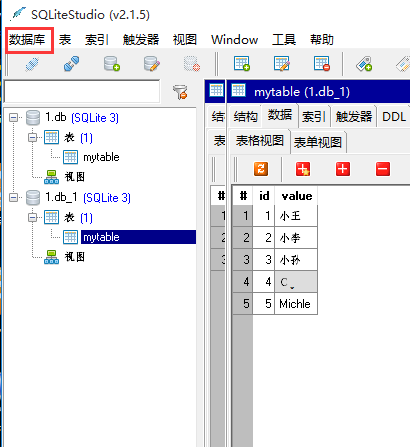Screen dimensions: 410x447
Task: Select the 表单视图 sub-tab
Action: (318, 143)
